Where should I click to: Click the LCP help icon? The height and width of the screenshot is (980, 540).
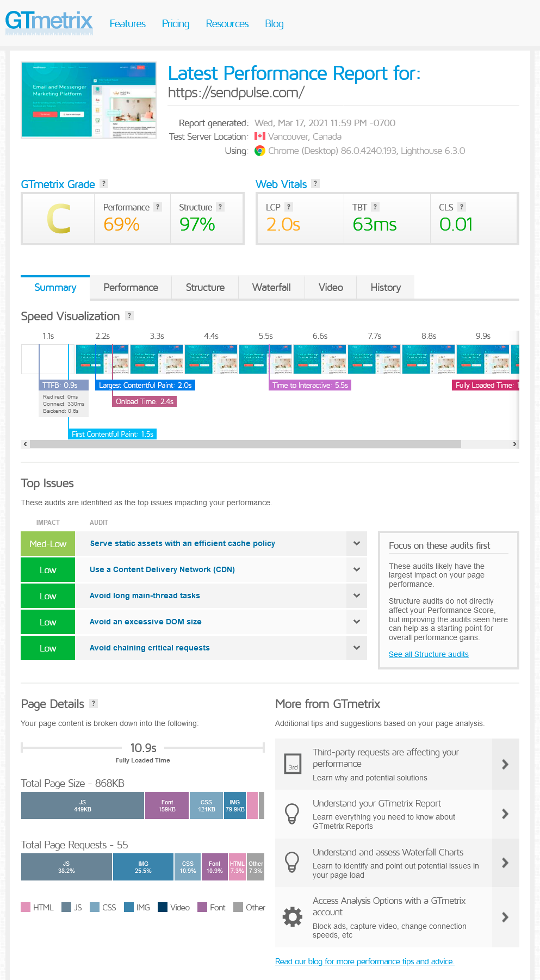[289, 207]
